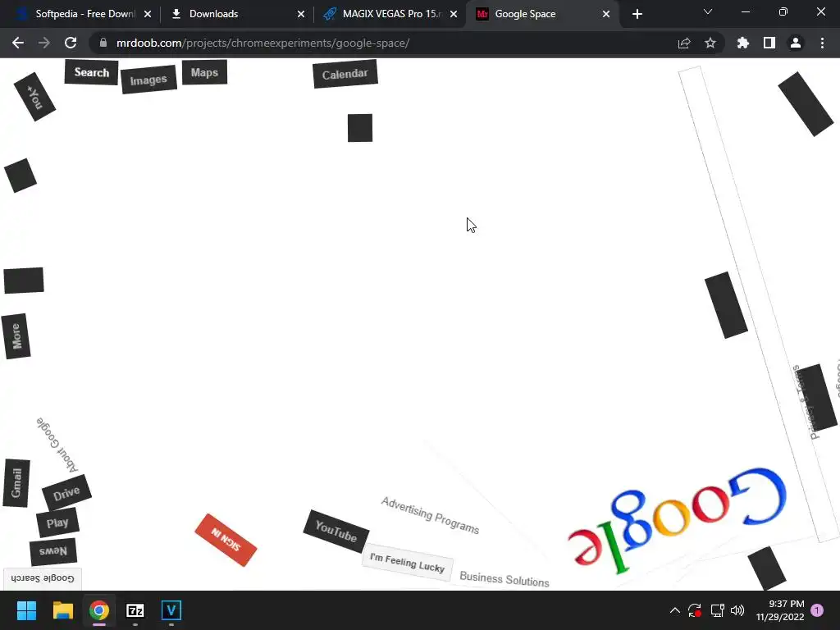The width and height of the screenshot is (840, 630).
Task: Open the notification center badge
Action: 817,610
